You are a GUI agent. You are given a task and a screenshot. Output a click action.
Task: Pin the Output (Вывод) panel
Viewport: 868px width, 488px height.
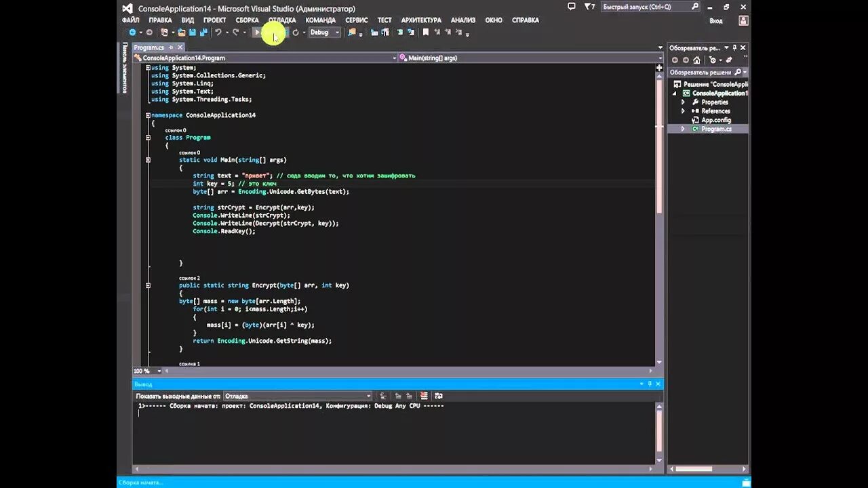click(650, 384)
